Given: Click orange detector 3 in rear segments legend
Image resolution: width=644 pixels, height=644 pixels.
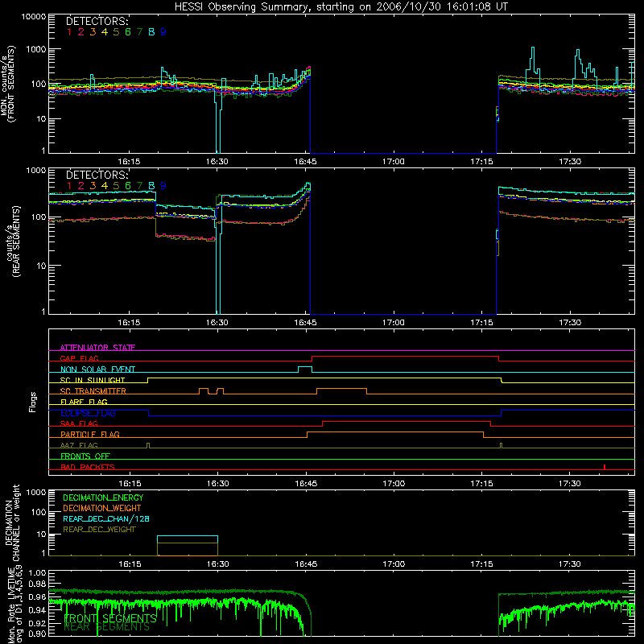Looking at the screenshot, I should (x=93, y=186).
